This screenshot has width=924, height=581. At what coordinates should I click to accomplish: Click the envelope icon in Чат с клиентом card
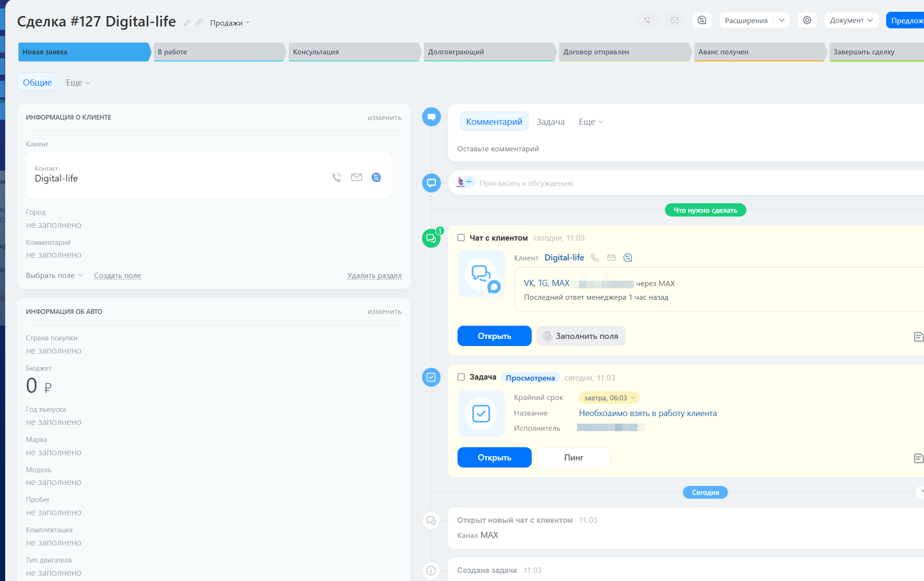tap(611, 258)
